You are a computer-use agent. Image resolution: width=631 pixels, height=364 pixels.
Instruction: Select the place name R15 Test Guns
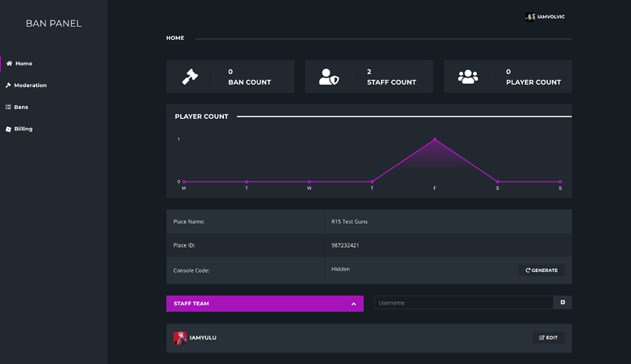tap(349, 221)
